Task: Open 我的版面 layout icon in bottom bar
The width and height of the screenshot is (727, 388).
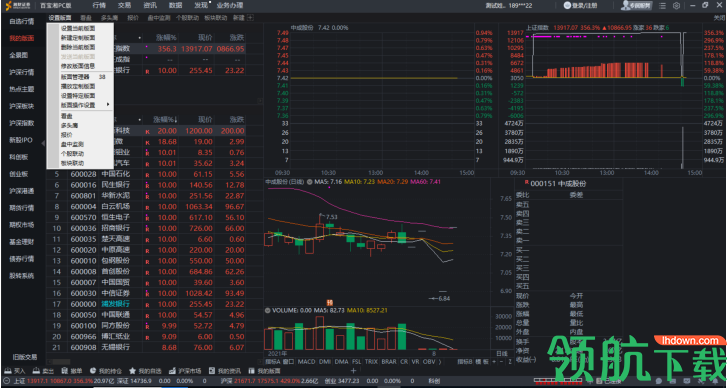Action: pyautogui.click(x=251, y=371)
